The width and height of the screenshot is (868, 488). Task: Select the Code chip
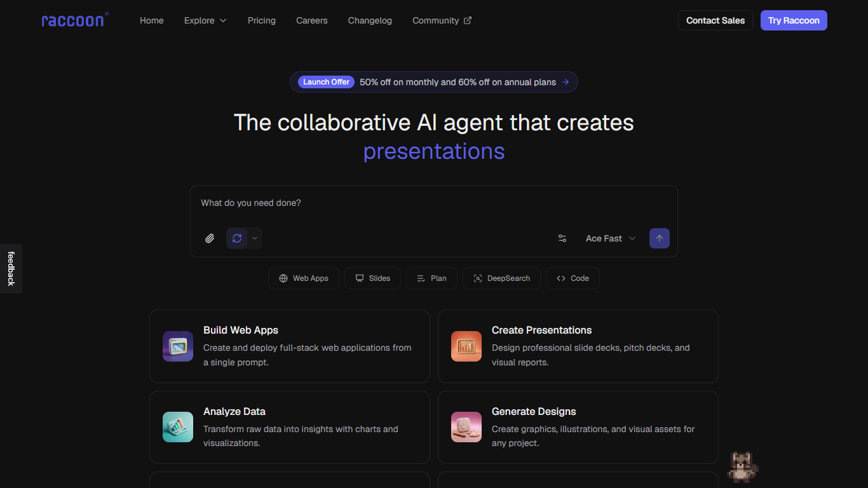pos(573,278)
